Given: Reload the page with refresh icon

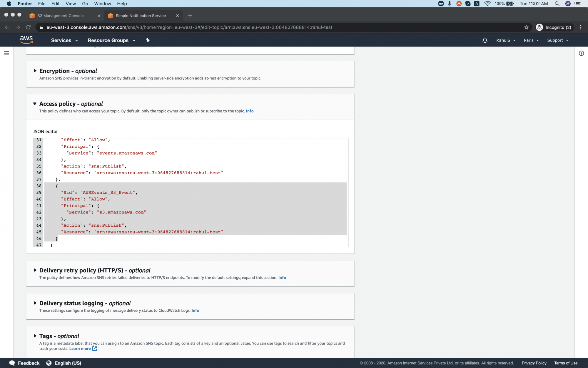Looking at the screenshot, I should pyautogui.click(x=28, y=27).
